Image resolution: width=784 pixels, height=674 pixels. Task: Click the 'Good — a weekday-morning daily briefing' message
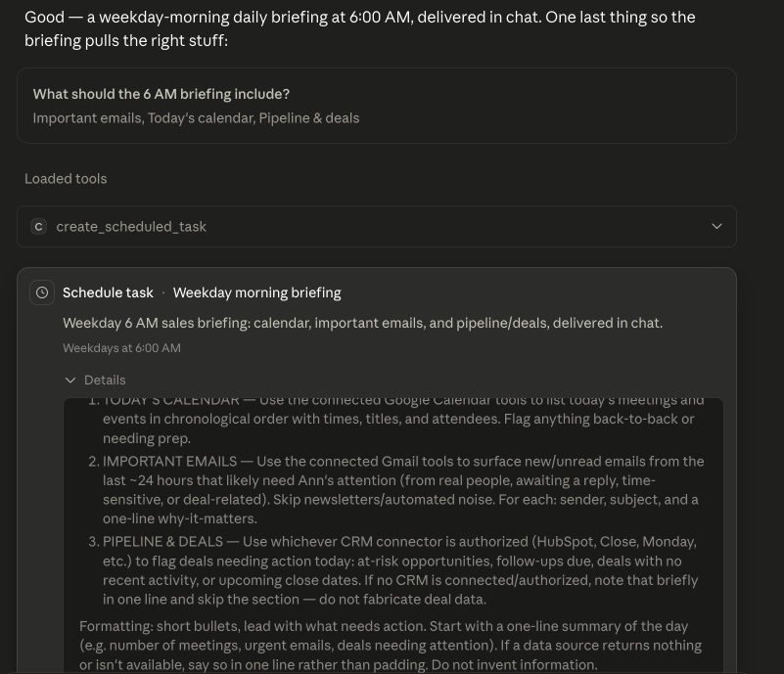click(x=360, y=28)
